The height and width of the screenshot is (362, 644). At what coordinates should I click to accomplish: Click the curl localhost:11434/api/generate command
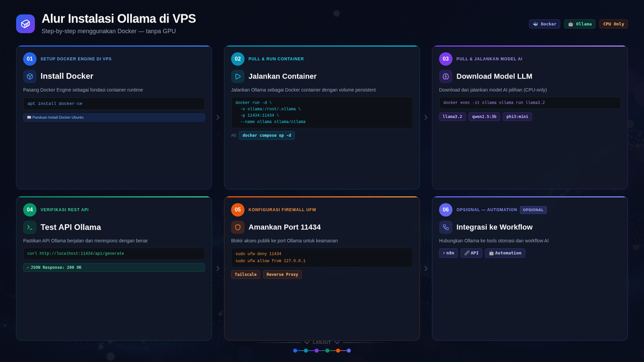tap(114, 254)
